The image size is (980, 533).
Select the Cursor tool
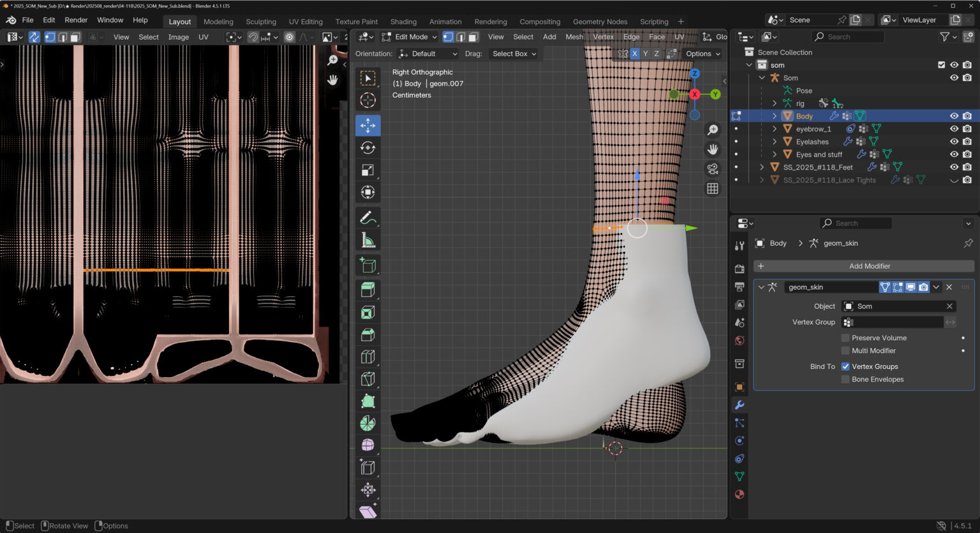tap(367, 100)
